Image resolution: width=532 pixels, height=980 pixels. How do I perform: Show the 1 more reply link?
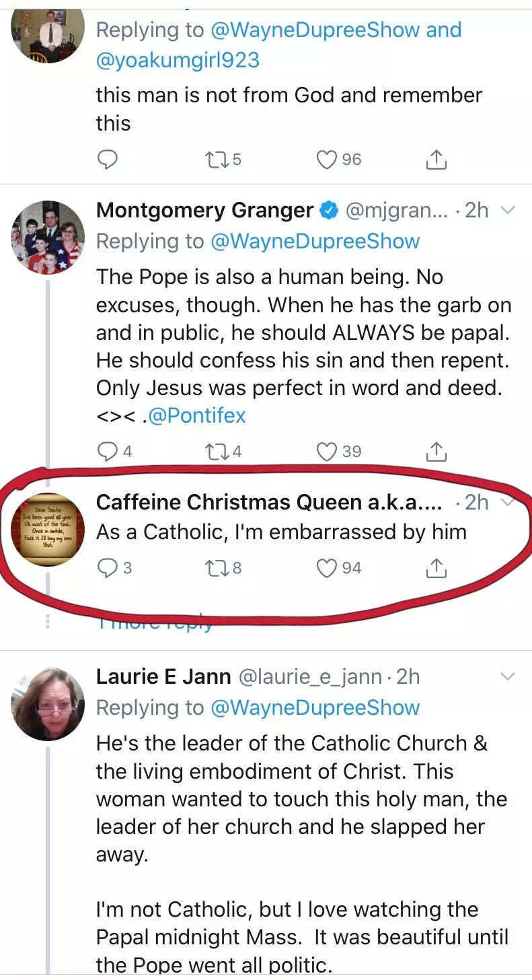click(x=155, y=623)
